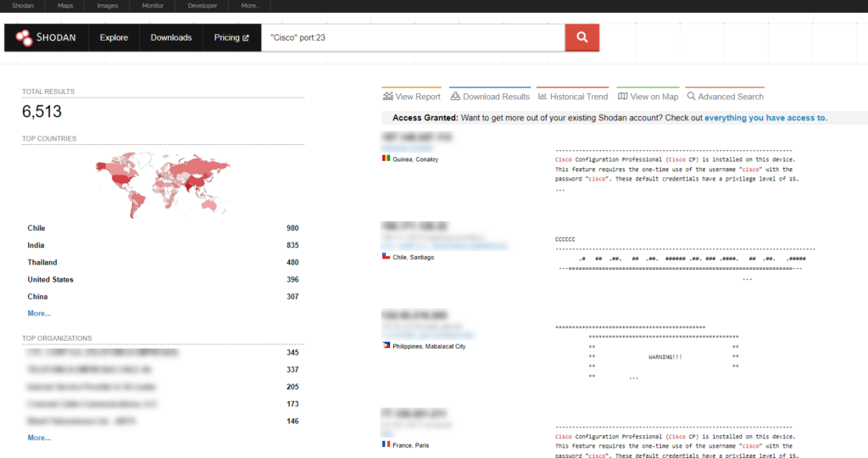Click the Chile count 980
Image resolution: width=868 pixels, height=458 pixels.
(x=292, y=228)
